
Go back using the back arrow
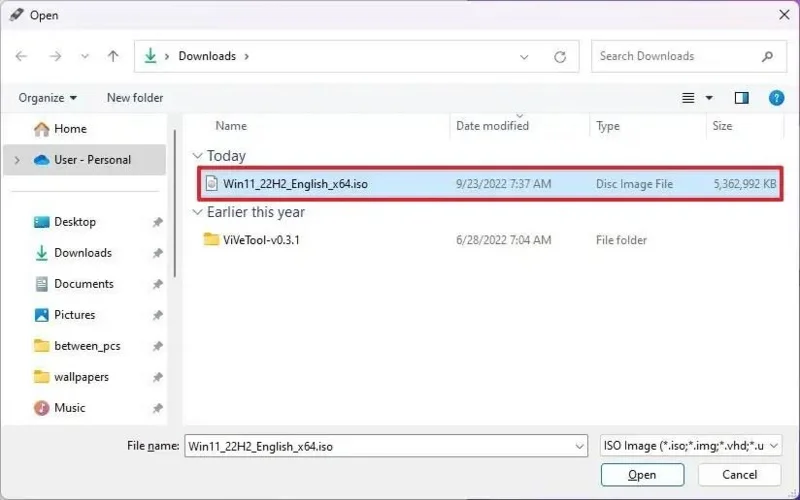[x=21, y=56]
